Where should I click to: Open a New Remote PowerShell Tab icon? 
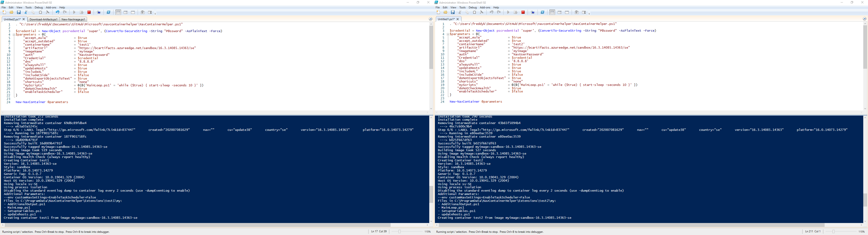coord(98,12)
